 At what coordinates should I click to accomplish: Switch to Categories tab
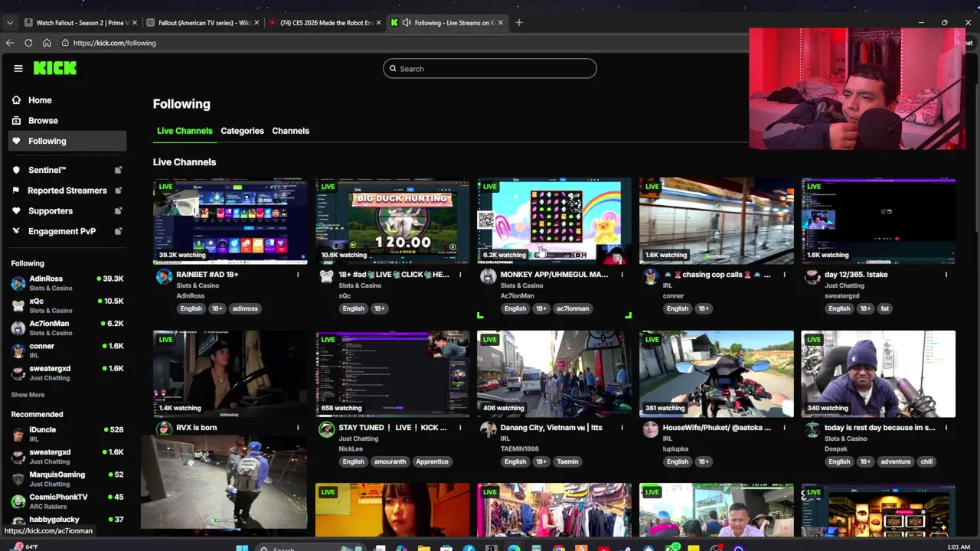click(x=242, y=131)
